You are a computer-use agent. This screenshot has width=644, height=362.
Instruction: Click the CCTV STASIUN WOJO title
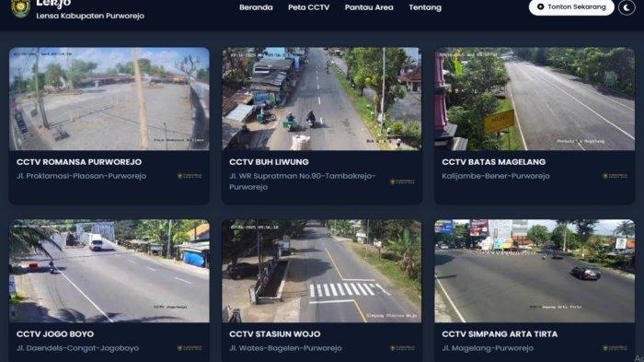click(x=275, y=334)
